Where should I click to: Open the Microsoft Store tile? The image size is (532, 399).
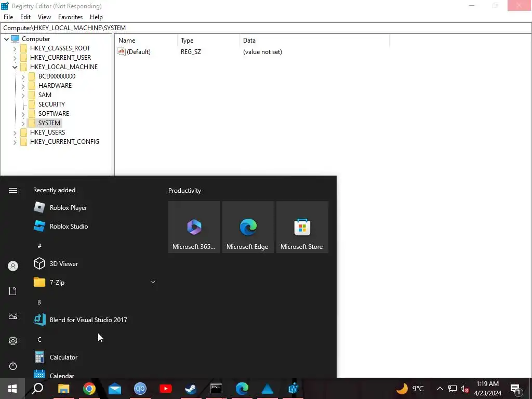302,227
